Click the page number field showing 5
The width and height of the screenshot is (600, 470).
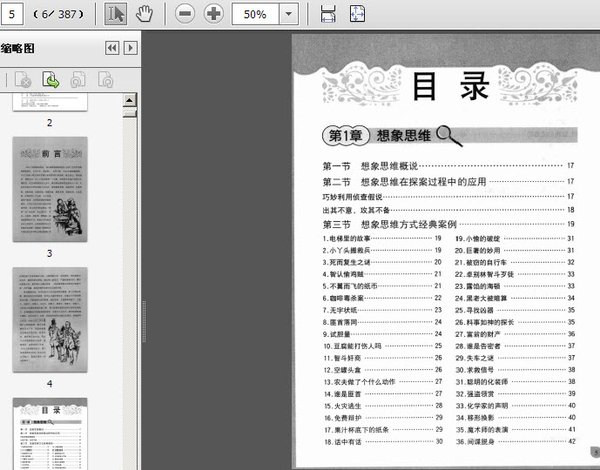[x=12, y=14]
